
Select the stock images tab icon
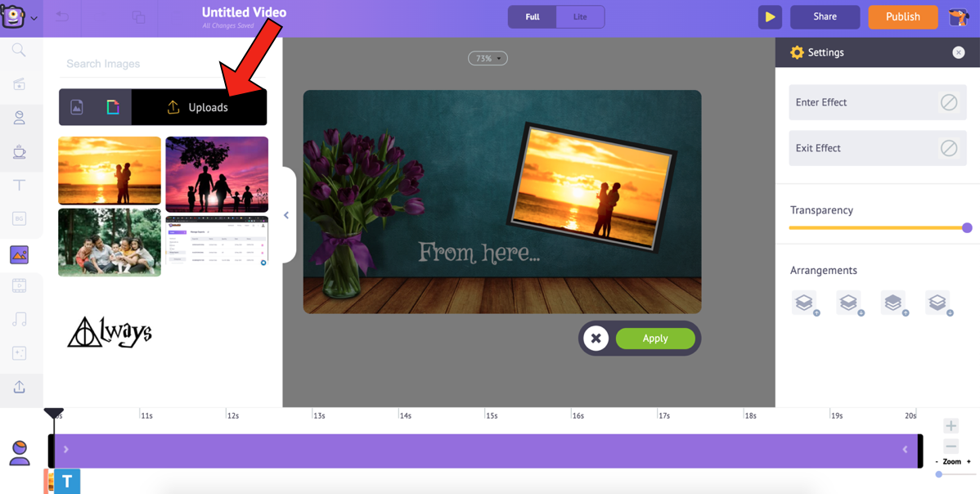[x=77, y=107]
